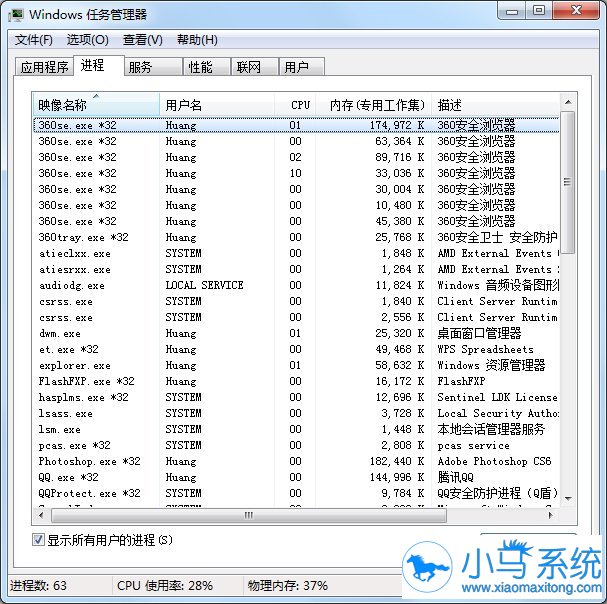Click the WPS Spreadsheets description
This screenshot has height=604, width=607.
485,349
